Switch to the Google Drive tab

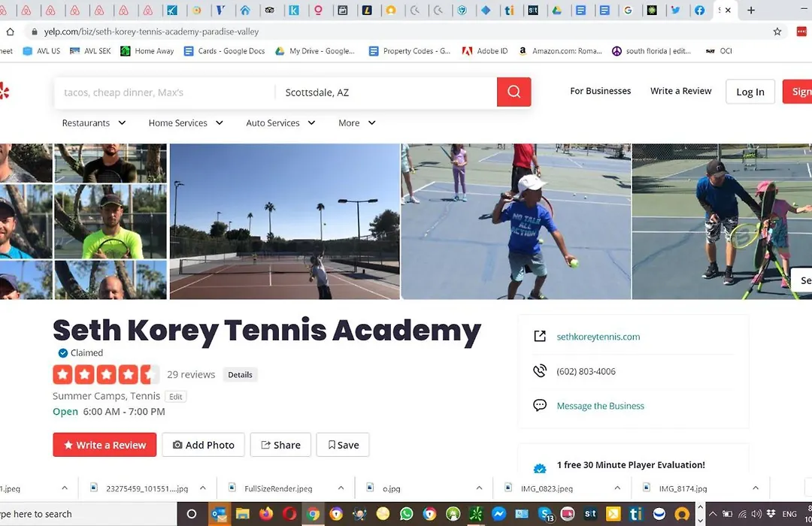556,10
